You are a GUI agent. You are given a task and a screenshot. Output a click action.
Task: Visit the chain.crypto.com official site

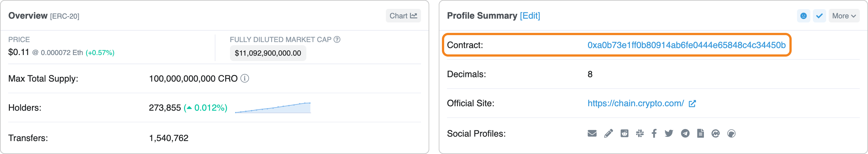pos(635,103)
